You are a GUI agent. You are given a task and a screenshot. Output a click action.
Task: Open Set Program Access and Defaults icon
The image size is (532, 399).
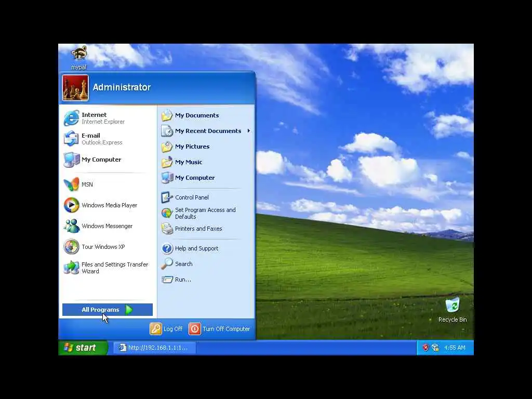167,213
